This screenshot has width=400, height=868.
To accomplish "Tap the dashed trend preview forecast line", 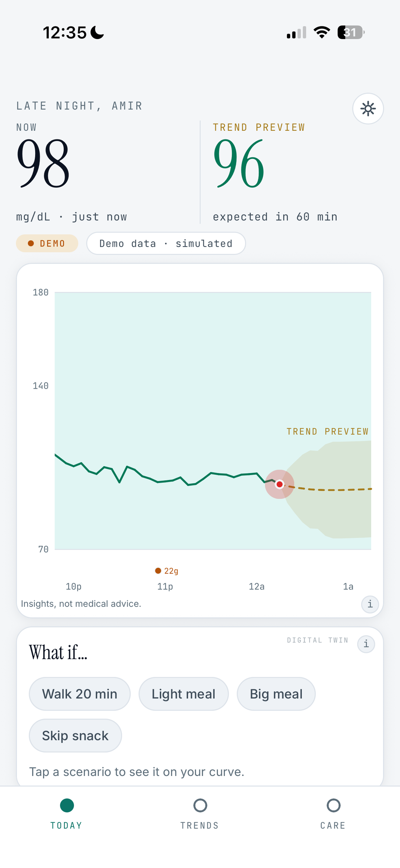I will pyautogui.click(x=329, y=489).
